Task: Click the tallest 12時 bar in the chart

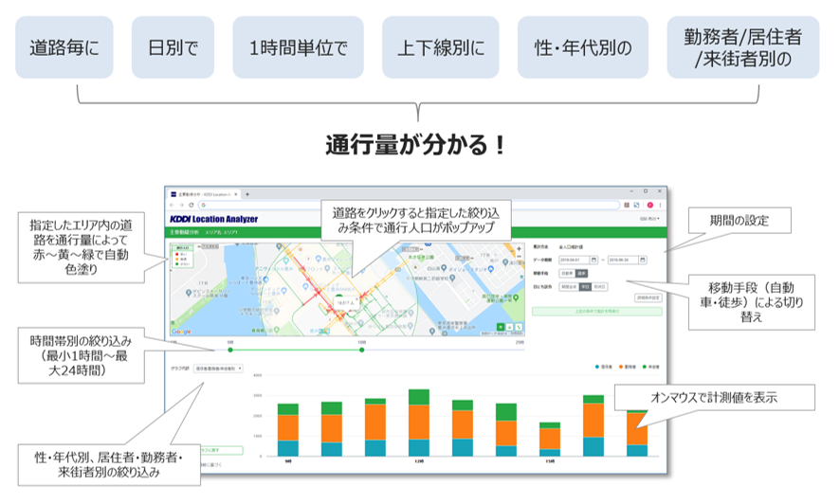Action: 419,423
